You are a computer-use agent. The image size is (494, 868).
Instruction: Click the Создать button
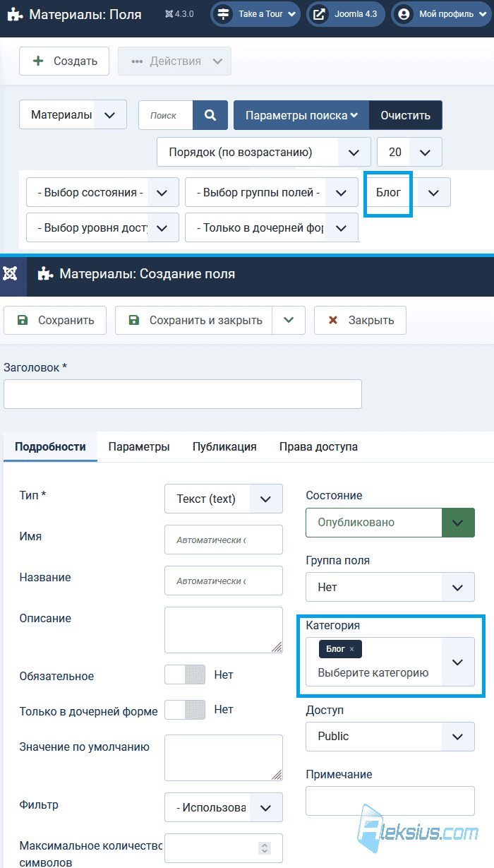click(x=64, y=61)
